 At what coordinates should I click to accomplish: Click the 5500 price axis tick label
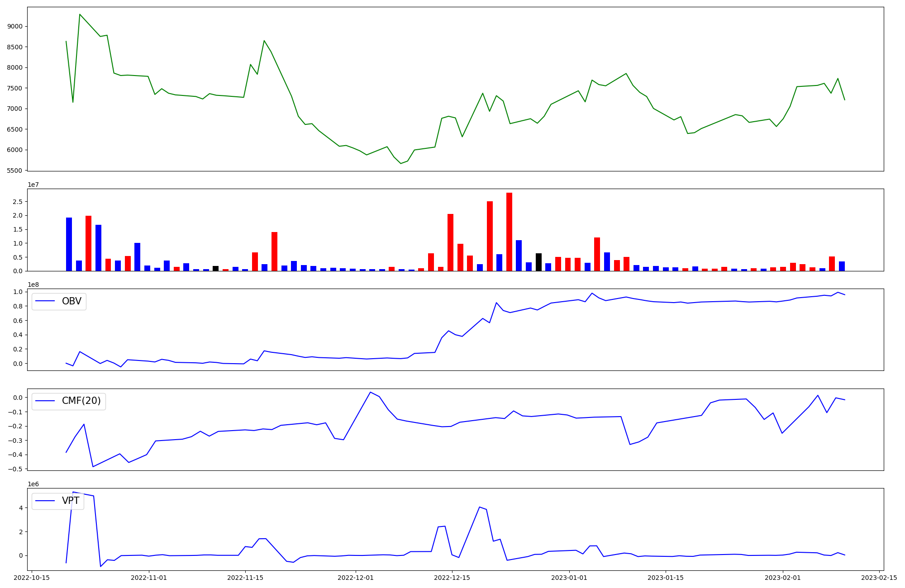[x=15, y=171]
